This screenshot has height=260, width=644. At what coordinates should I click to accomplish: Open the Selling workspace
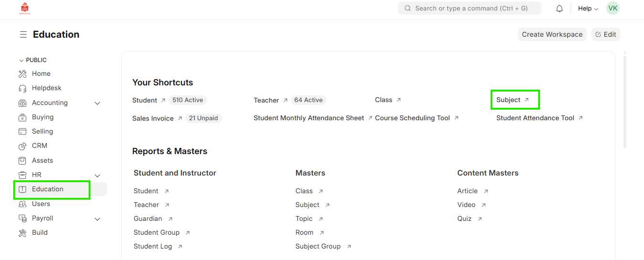42,131
